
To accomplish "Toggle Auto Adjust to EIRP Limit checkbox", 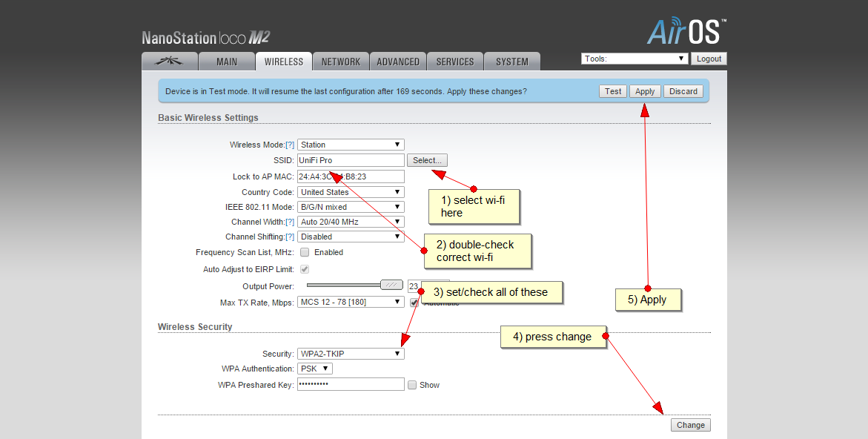I will (x=305, y=269).
